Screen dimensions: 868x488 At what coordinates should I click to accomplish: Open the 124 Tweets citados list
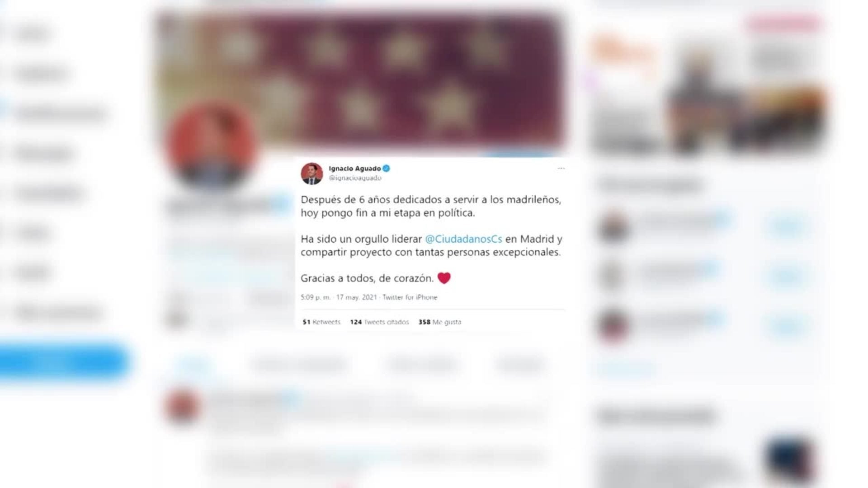tap(379, 322)
